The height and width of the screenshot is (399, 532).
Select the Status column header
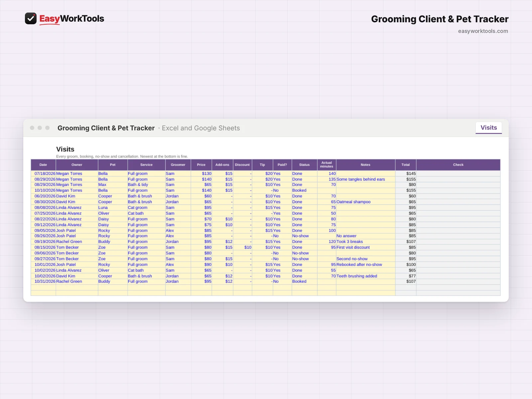coord(304,165)
